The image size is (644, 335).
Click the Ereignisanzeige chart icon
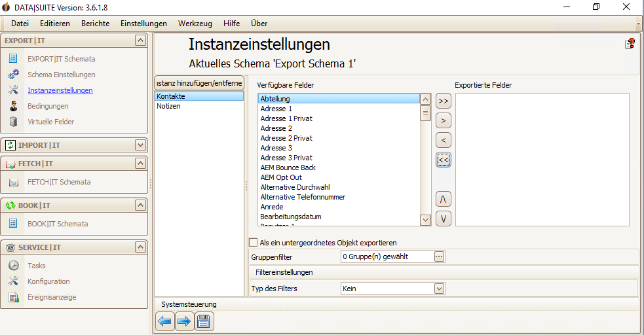click(14, 297)
